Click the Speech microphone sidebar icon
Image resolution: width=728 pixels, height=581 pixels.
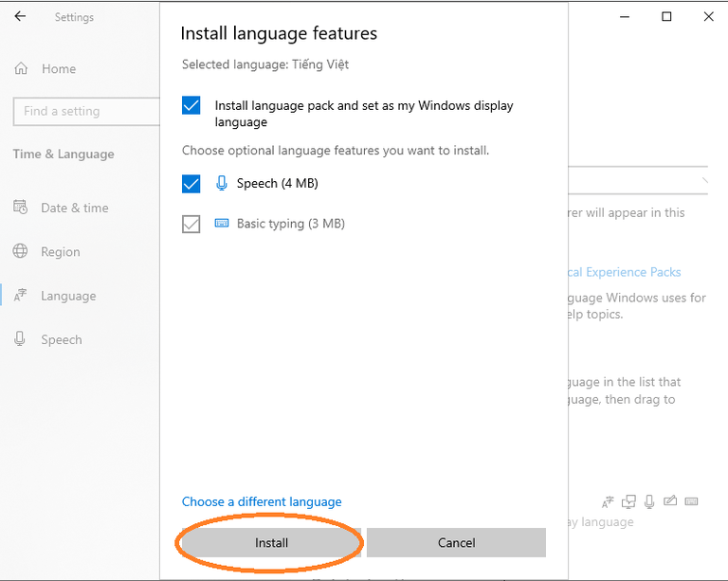20,338
